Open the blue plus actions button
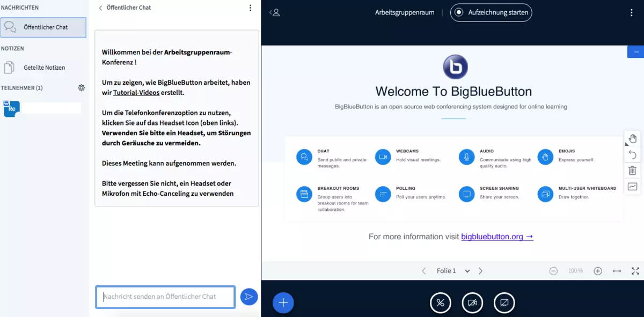The height and width of the screenshot is (317, 644). click(283, 303)
